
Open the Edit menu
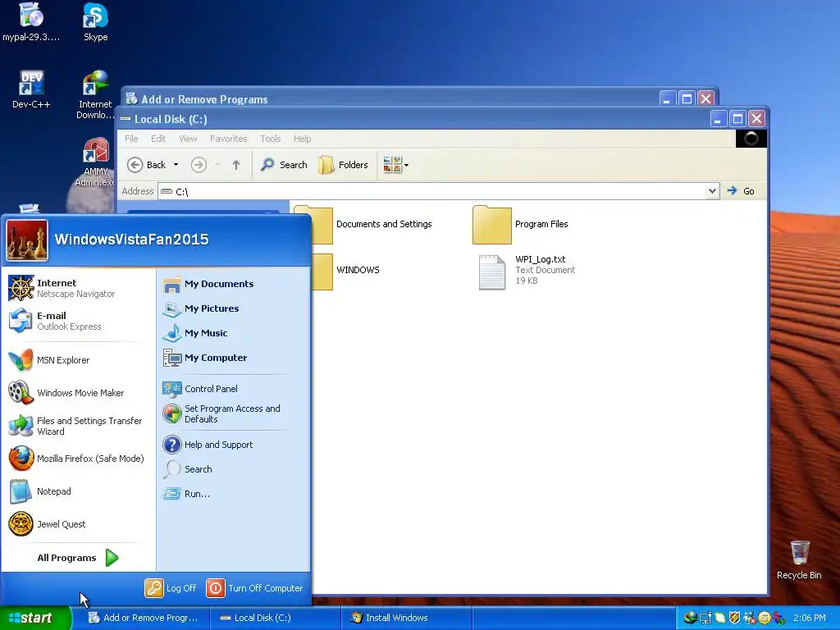(158, 139)
